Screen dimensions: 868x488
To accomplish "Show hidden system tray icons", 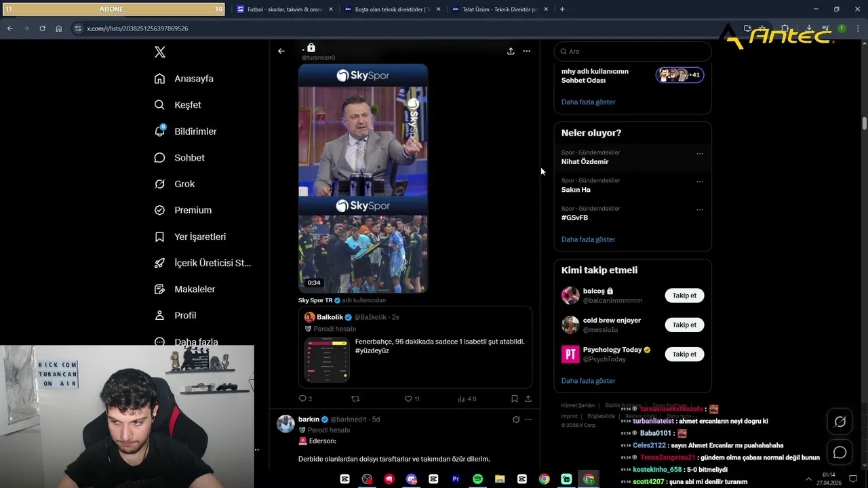I will pyautogui.click(x=808, y=479).
